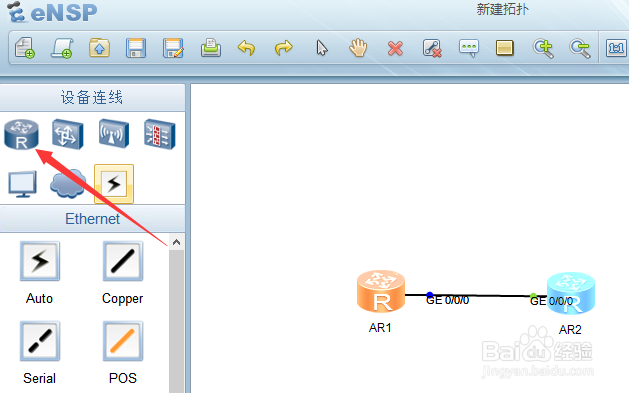Screen dimensions: 629x393
Task: Add a text note with speech bubble icon
Action: (x=469, y=48)
